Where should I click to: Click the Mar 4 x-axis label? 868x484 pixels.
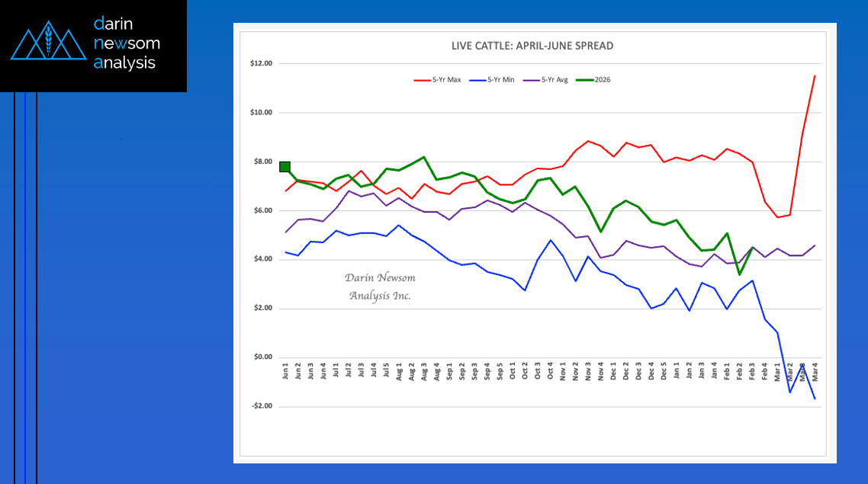click(815, 372)
